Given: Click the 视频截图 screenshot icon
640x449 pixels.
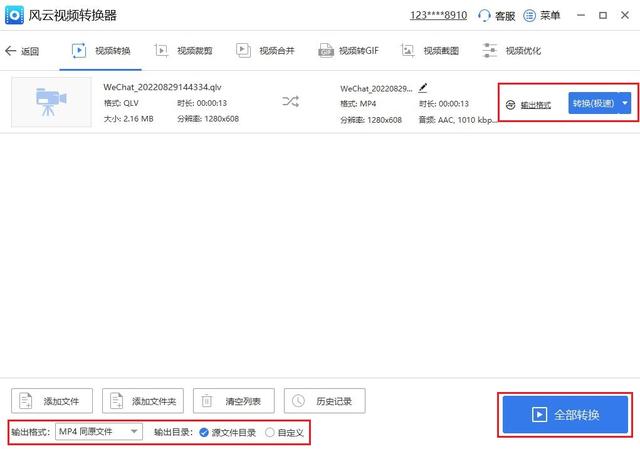Looking at the screenshot, I should coord(408,51).
